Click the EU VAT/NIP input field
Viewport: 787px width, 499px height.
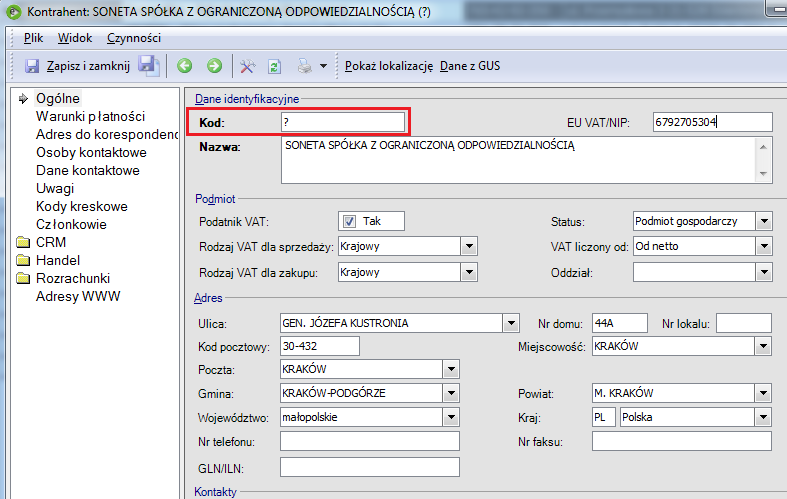(713, 122)
